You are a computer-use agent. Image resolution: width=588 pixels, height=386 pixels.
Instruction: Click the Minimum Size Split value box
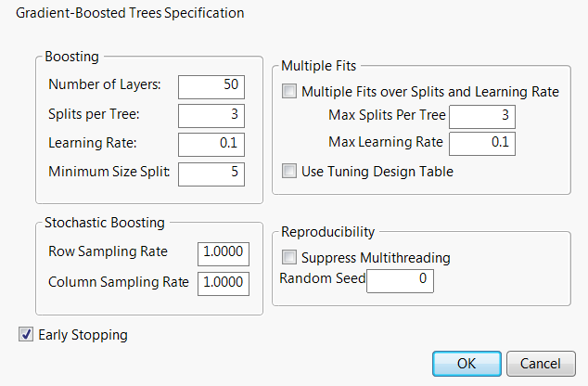click(211, 173)
